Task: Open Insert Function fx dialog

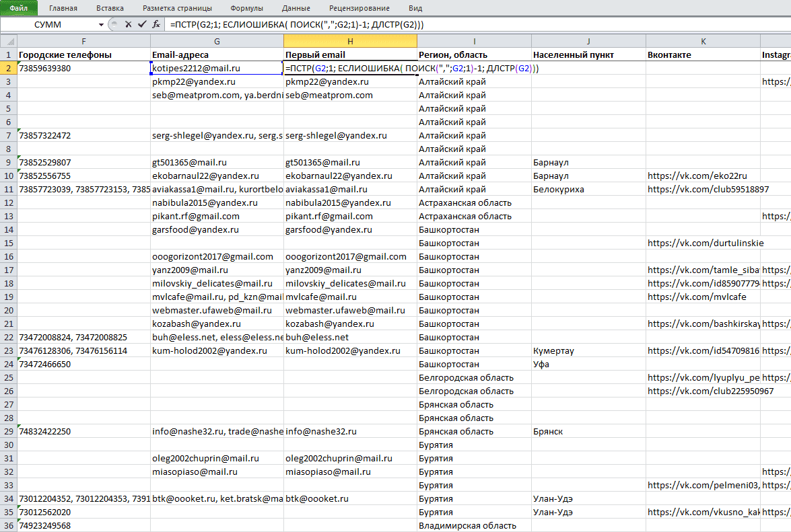Action: (156, 24)
